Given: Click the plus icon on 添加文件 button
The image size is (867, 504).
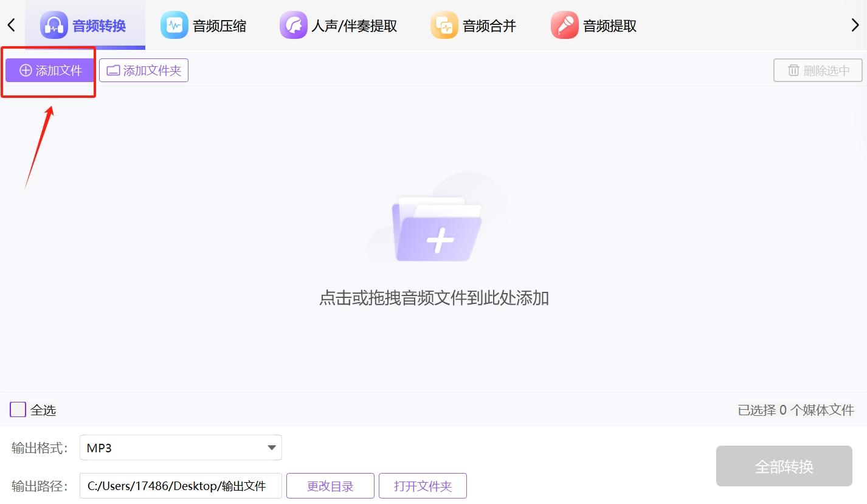Looking at the screenshot, I should coord(25,70).
